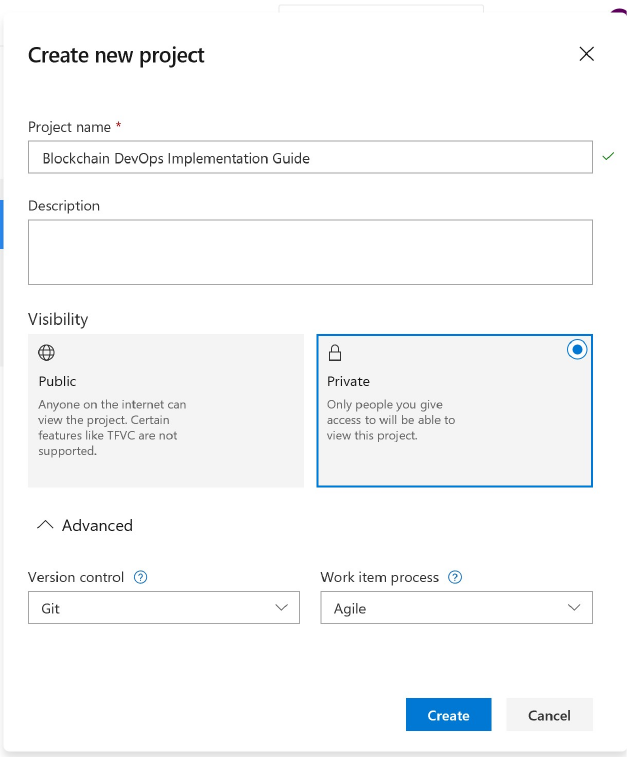Image resolution: width=627 pixels, height=757 pixels.
Task: Close the Create new project dialog
Action: [x=587, y=54]
